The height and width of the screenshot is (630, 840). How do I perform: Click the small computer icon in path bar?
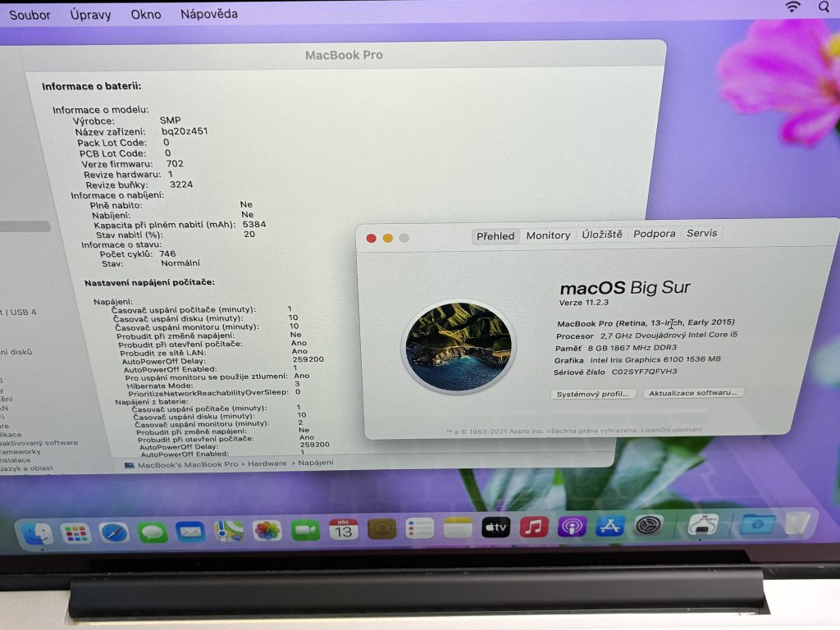[x=129, y=465]
